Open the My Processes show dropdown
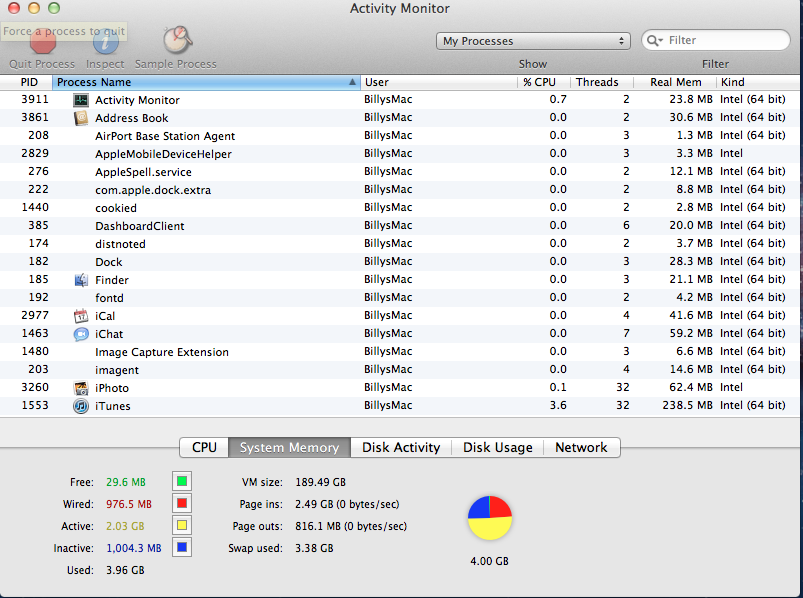The width and height of the screenshot is (803, 598). pos(533,41)
